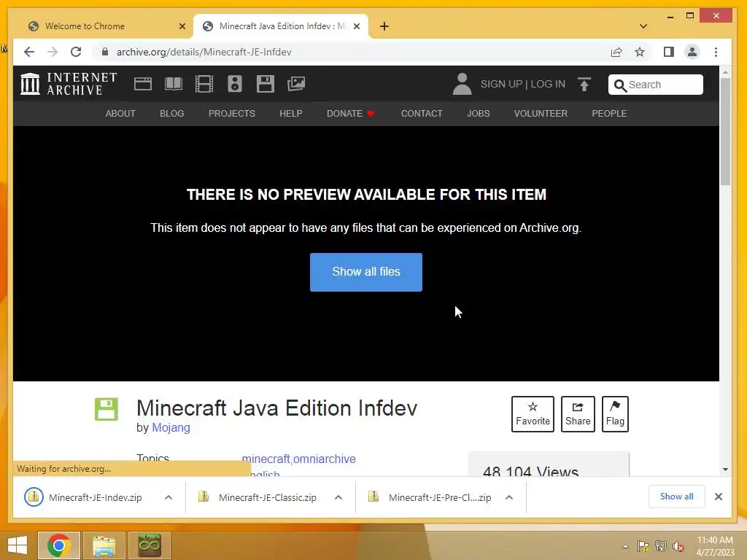The image size is (747, 560).
Task: Expand options for Minecraft-JE-Classic.zip download
Action: [x=338, y=497]
